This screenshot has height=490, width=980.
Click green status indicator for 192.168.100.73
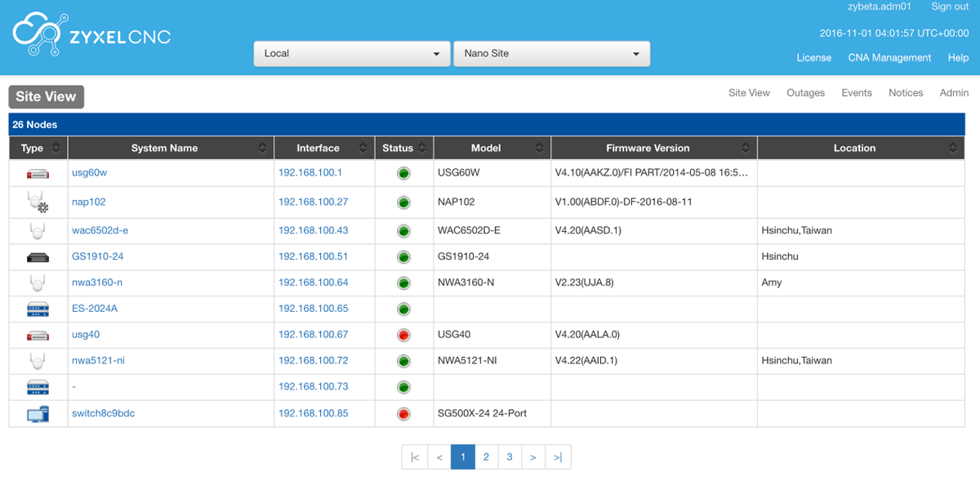[403, 387]
